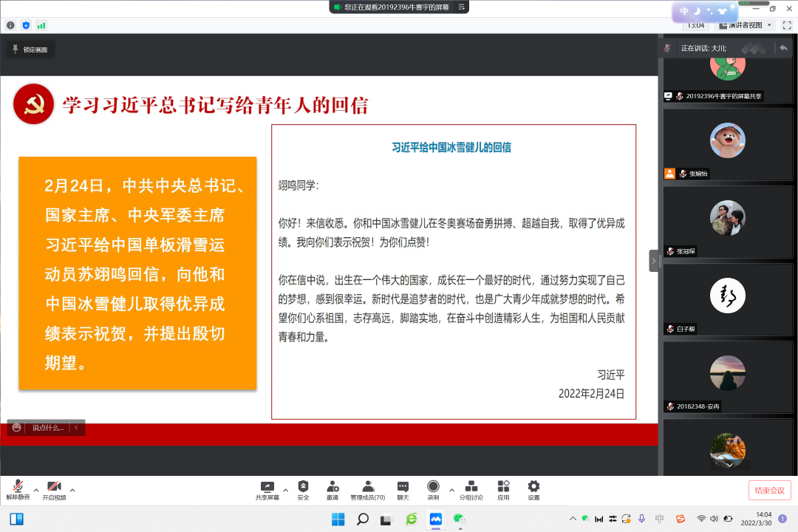
Task: Click the 结束会议 end meeting button
Action: [769, 491]
